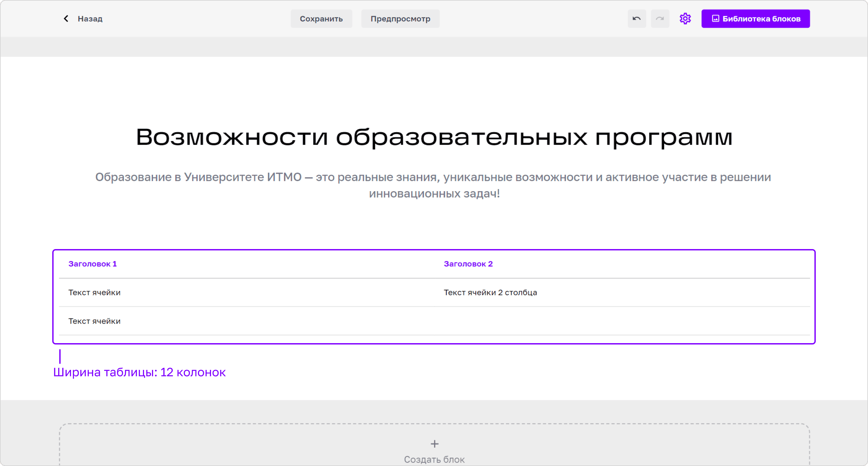Select first row cell Текст ячейки

pyautogui.click(x=94, y=293)
